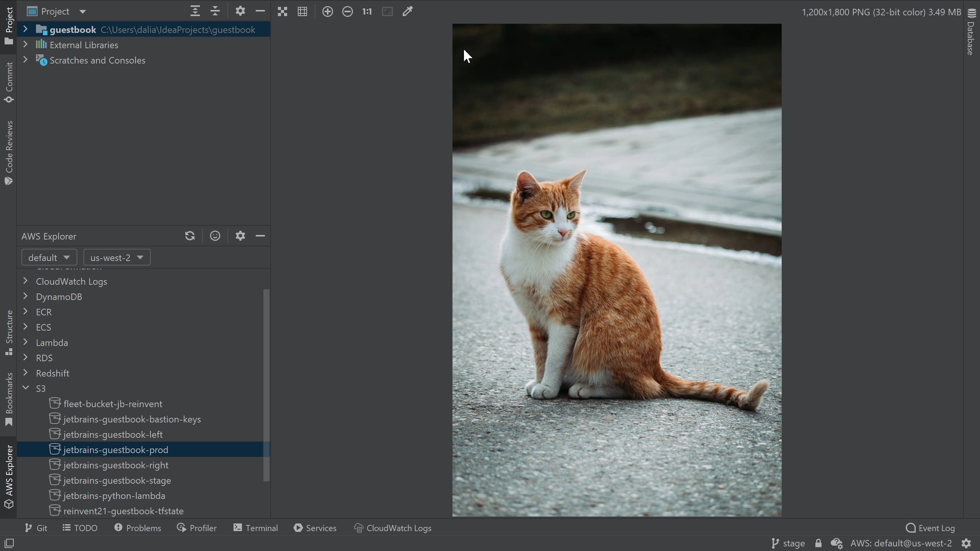Zoom out on the image
The height and width of the screenshot is (551, 980).
pos(347,11)
